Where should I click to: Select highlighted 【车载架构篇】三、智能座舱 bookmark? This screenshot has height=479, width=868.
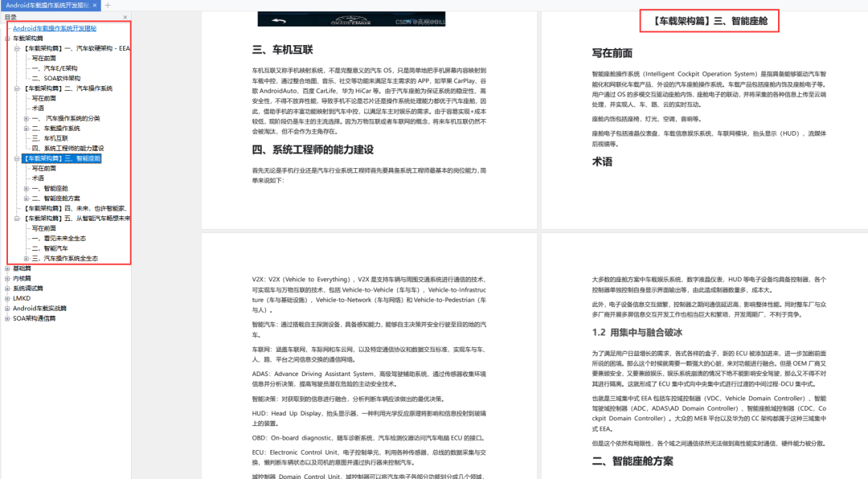click(61, 158)
